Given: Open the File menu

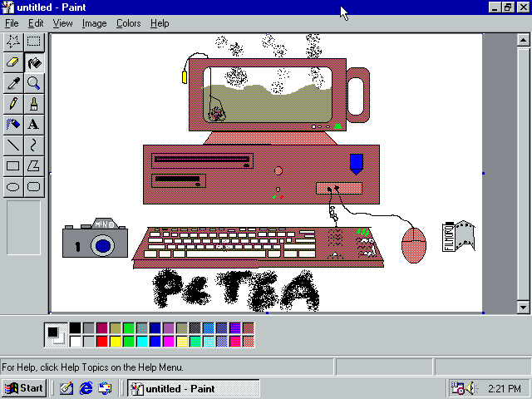Looking at the screenshot, I should pos(12,23).
